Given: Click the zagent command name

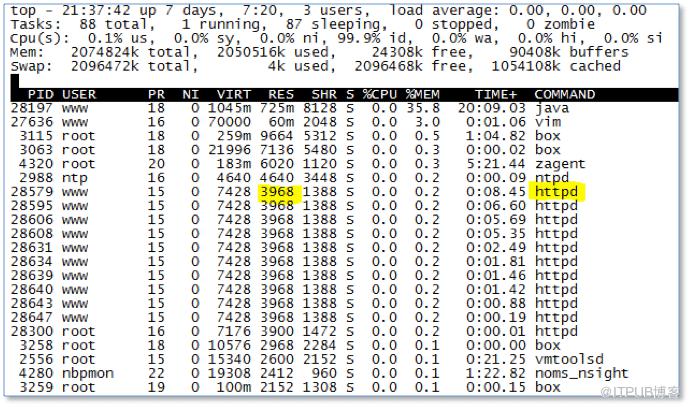Looking at the screenshot, I should (x=560, y=164).
